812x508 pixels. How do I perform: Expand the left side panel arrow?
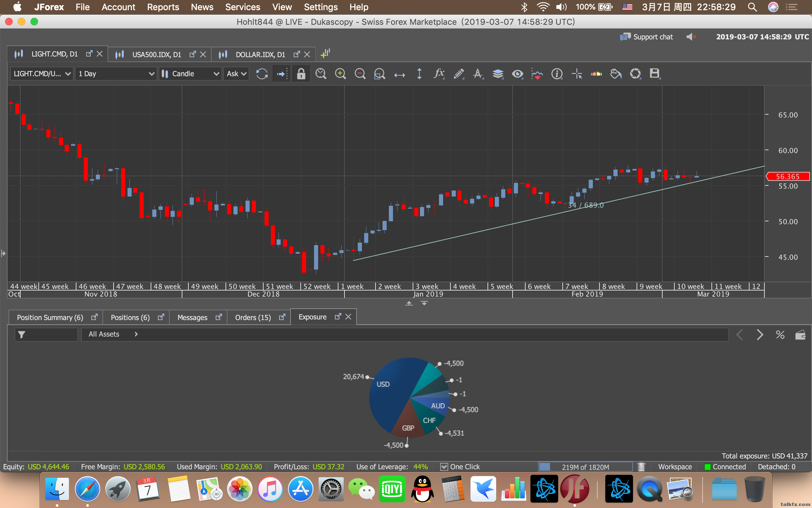pyautogui.click(x=3, y=253)
